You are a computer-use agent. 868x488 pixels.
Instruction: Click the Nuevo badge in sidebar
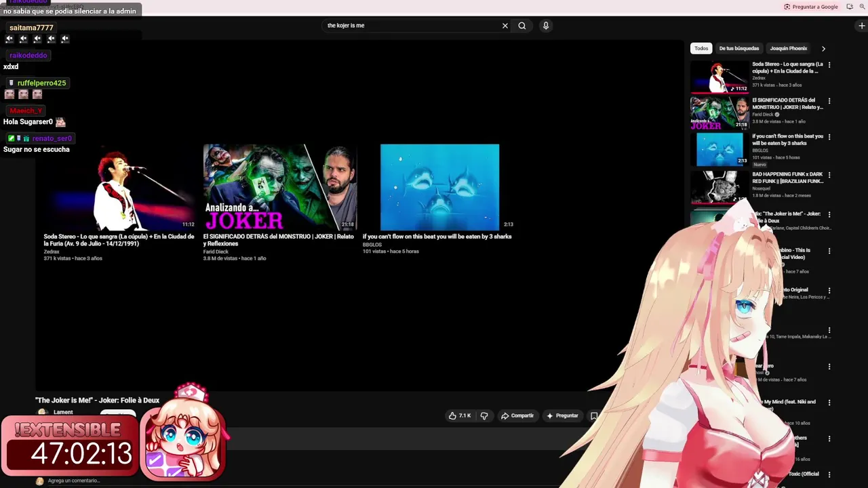759,165
